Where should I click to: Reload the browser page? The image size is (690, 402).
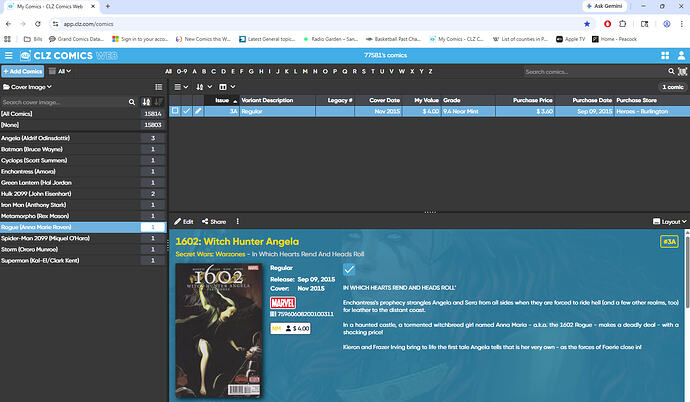point(38,24)
